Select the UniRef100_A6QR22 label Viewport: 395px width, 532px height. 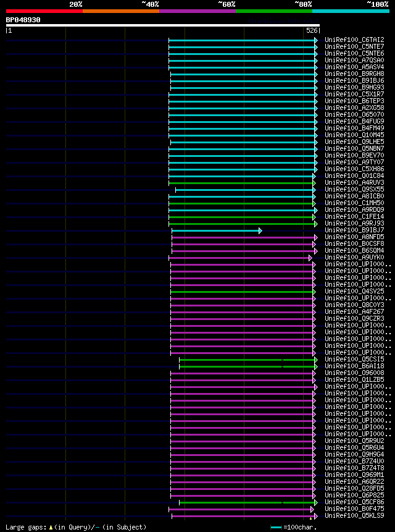click(354, 481)
